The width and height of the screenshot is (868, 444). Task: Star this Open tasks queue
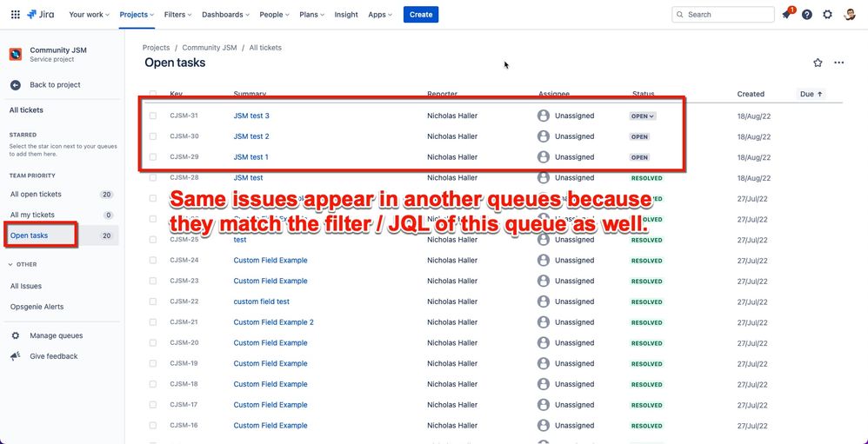click(x=818, y=63)
